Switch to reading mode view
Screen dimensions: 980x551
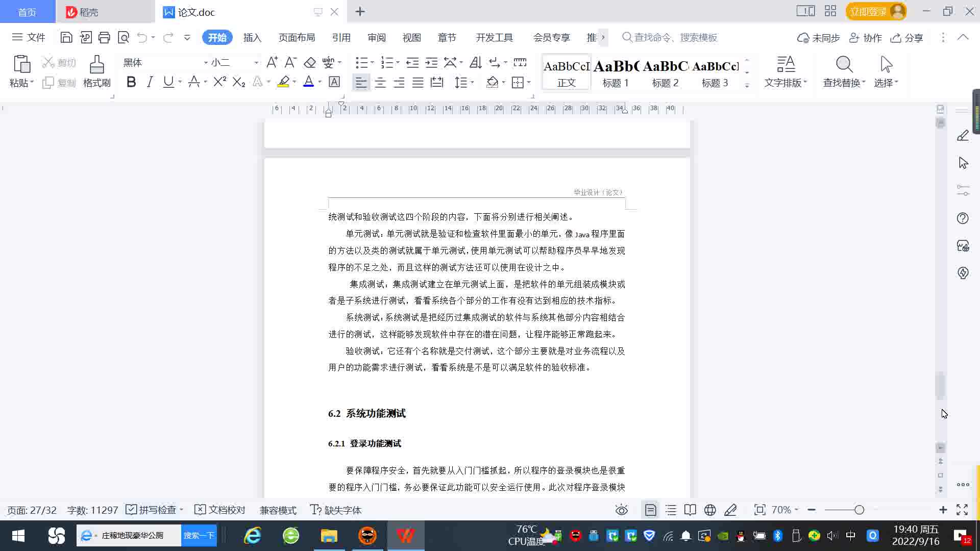coord(690,510)
